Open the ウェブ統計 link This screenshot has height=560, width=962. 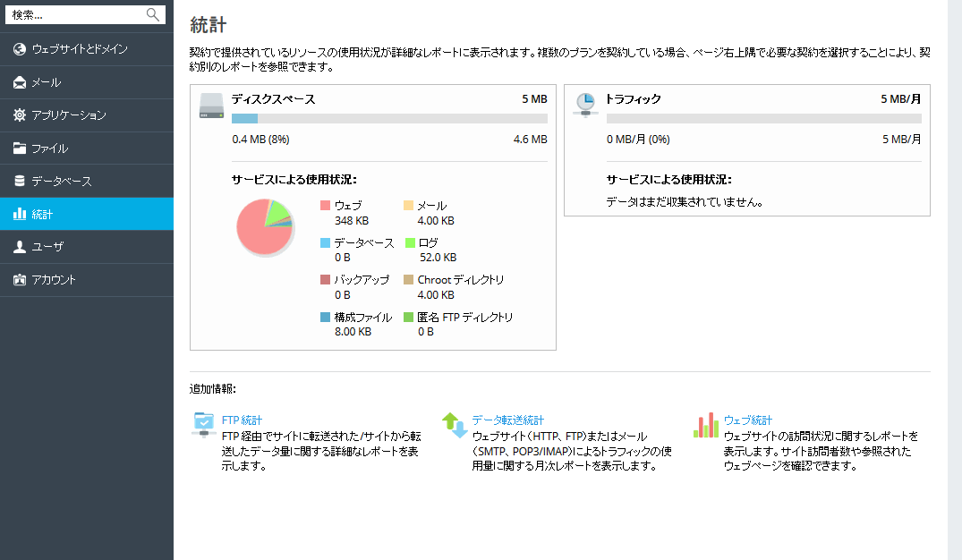(x=747, y=420)
